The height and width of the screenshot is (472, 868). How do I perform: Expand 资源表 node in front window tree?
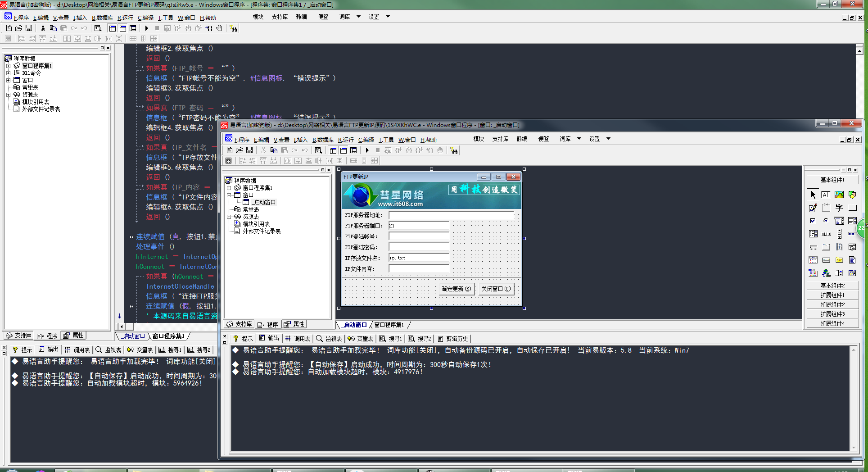click(229, 217)
